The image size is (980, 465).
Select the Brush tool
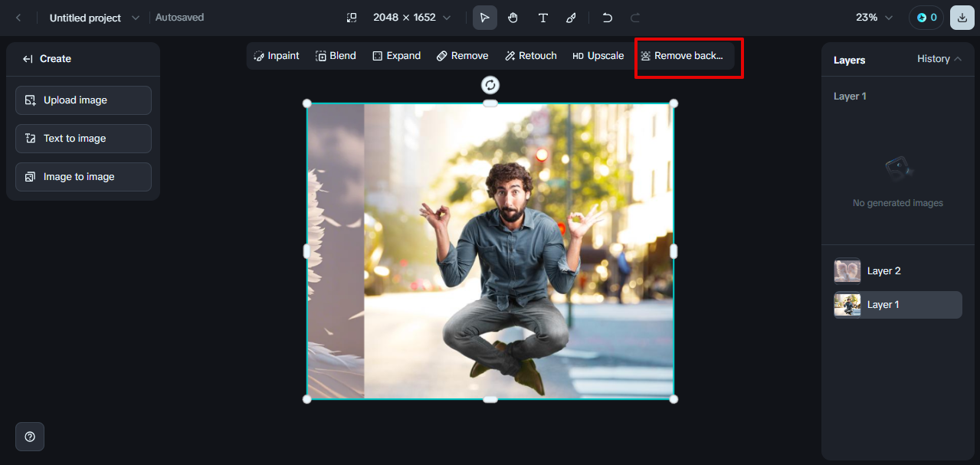(571, 18)
